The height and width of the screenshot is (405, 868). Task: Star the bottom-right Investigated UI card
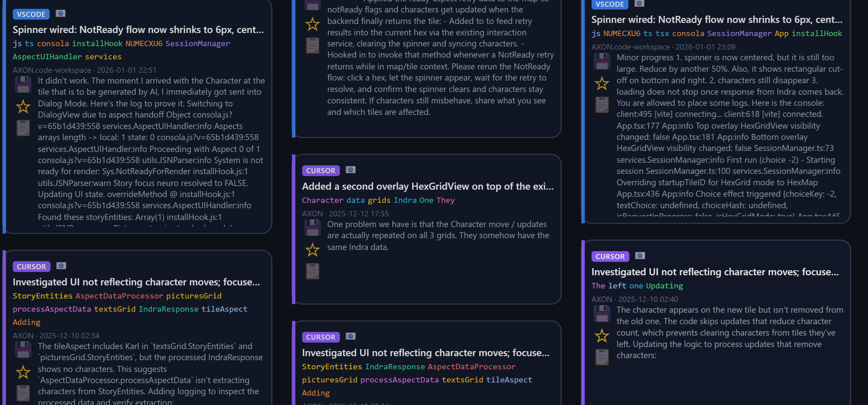pyautogui.click(x=601, y=336)
